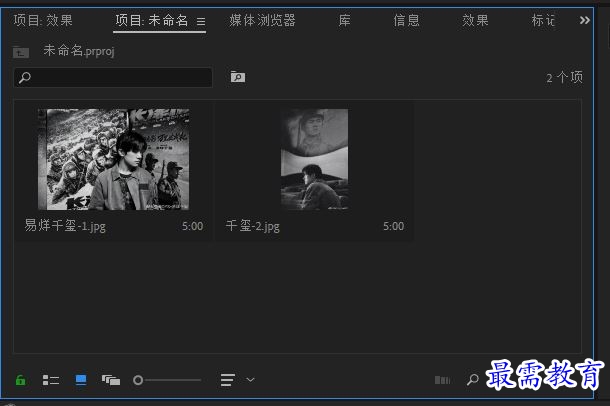Click the parent folder icon beside 未命名.prproj
Image resolution: width=610 pixels, height=406 pixels.
click(21, 51)
